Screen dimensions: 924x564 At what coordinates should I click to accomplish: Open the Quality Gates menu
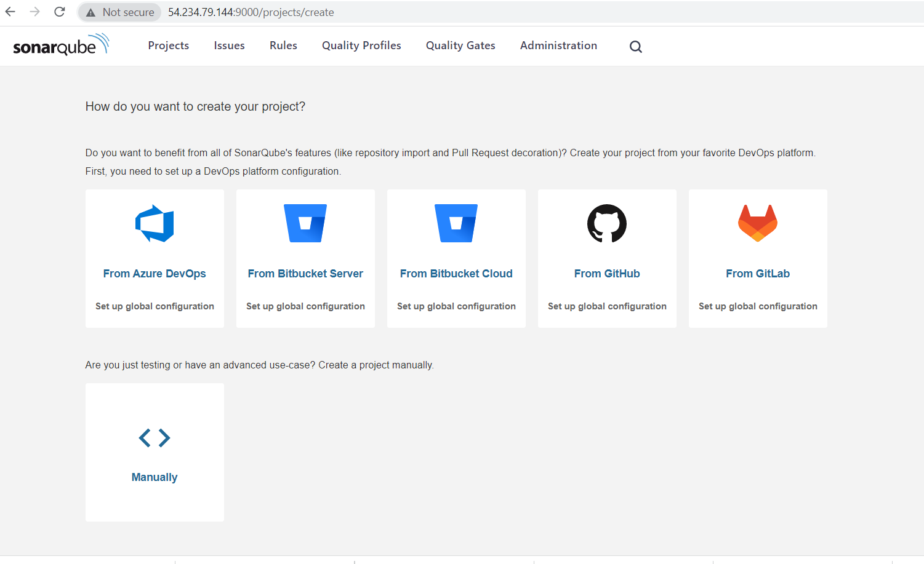point(460,46)
